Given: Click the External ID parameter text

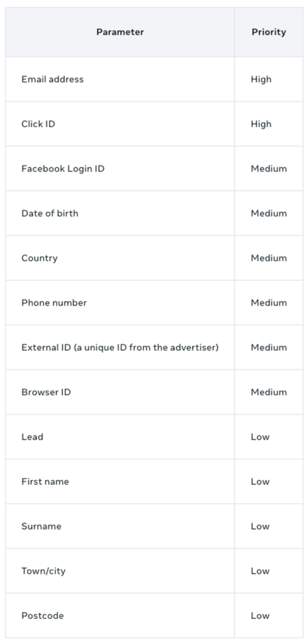Looking at the screenshot, I should [x=120, y=347].
